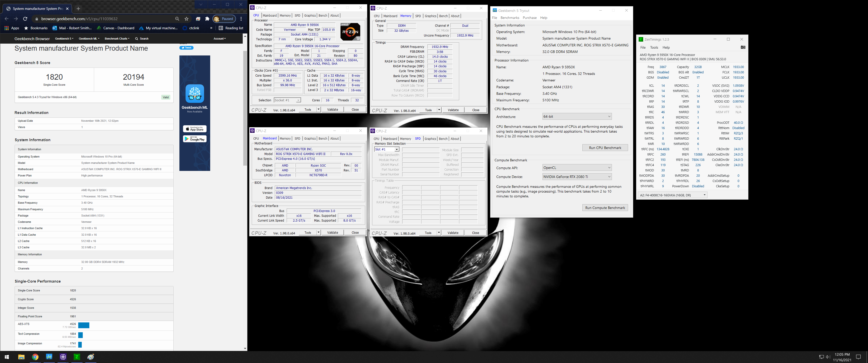Open the Mail - Robert Smith bookmark
Viewport: 868px width, 363px height.
pos(72,28)
